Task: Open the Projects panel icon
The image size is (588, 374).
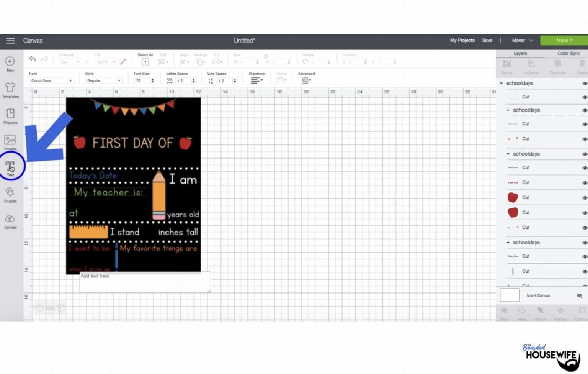Action: pos(10,116)
